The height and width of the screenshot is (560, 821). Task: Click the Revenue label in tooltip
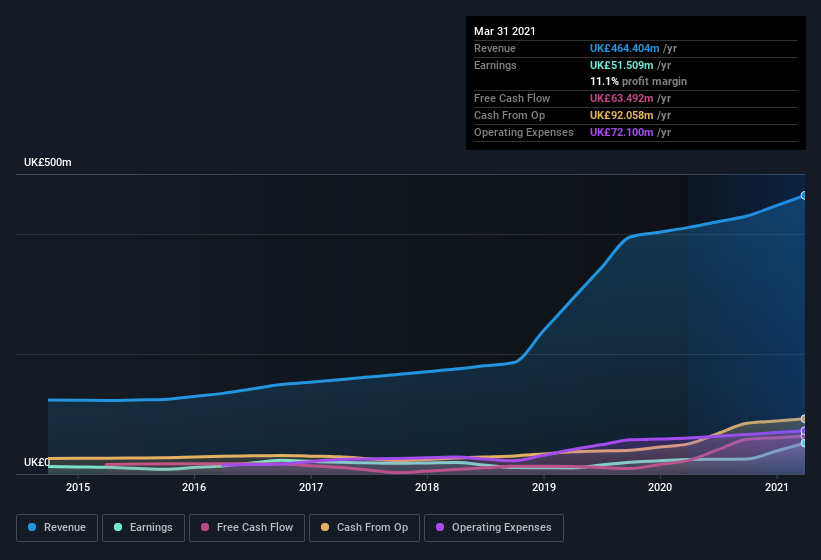pos(495,48)
